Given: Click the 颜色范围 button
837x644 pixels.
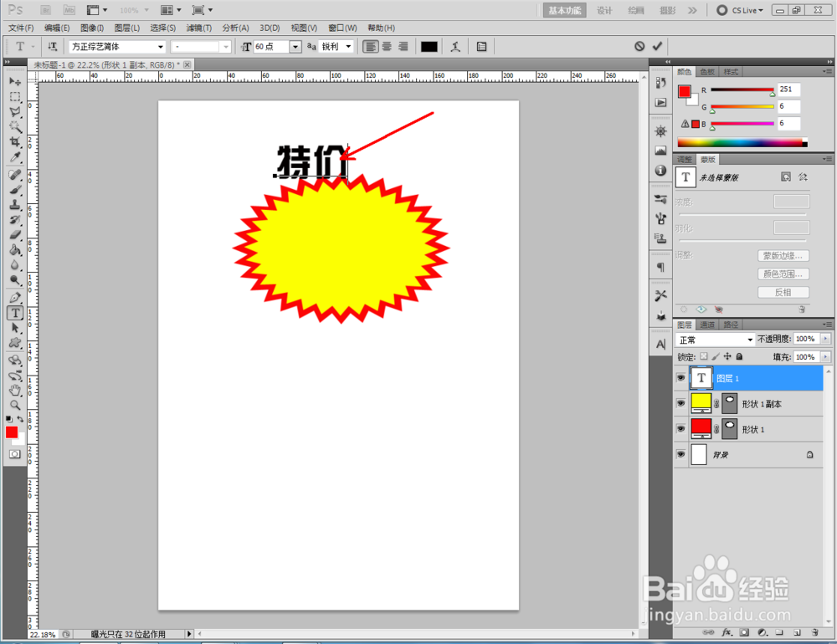Looking at the screenshot, I should (783, 273).
